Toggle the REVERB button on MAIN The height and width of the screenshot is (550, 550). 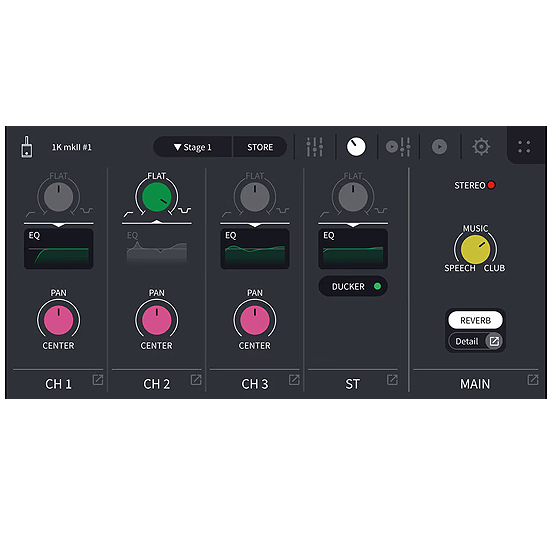[475, 320]
